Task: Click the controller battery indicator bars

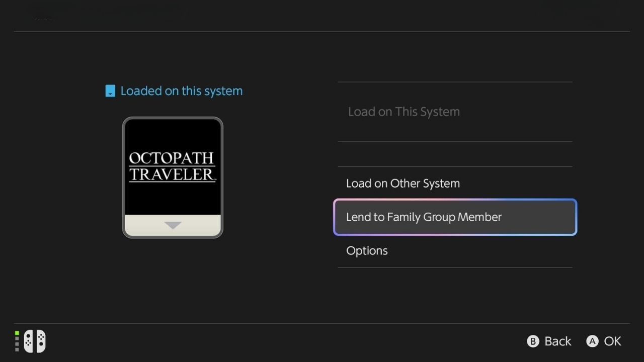Action: click(18, 341)
